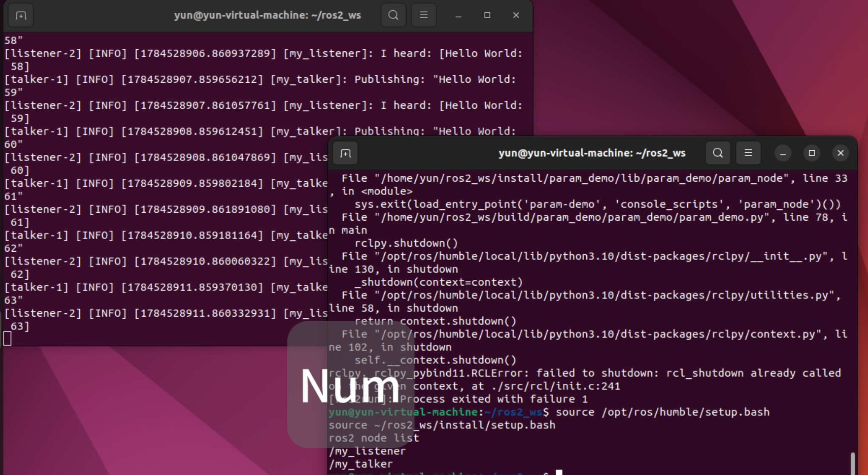Click the front terminal title bar text

coord(592,153)
